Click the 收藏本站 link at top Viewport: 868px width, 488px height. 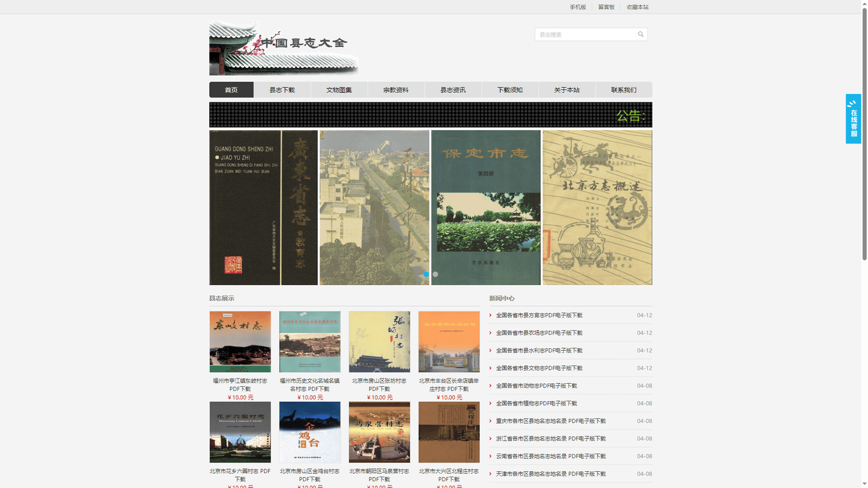click(x=638, y=7)
